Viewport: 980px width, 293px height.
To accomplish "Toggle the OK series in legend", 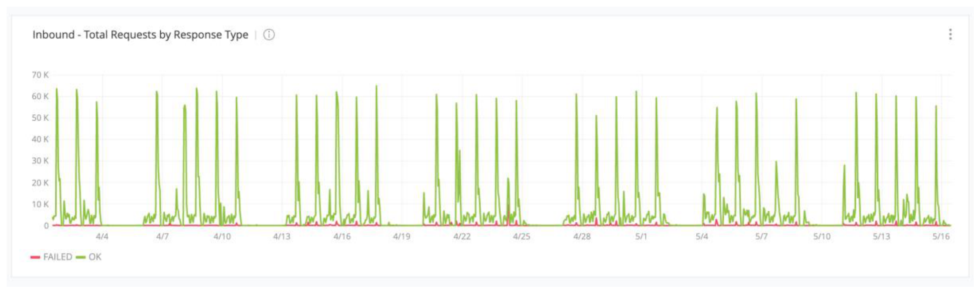I will pos(89,257).
